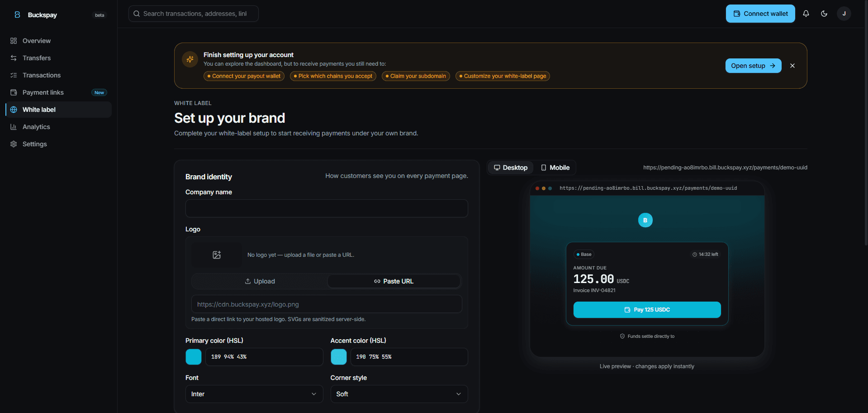The image size is (868, 413).
Task: Click Connect wallet button
Action: point(760,14)
